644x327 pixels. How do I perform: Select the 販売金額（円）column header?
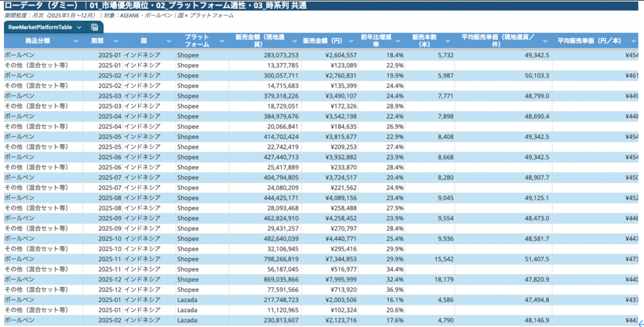pyautogui.click(x=330, y=41)
